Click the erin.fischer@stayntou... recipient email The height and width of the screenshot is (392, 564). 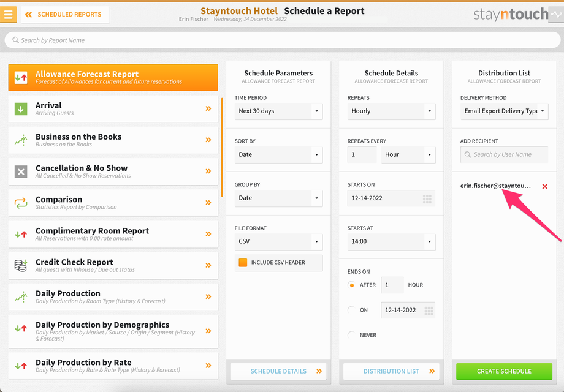495,186
